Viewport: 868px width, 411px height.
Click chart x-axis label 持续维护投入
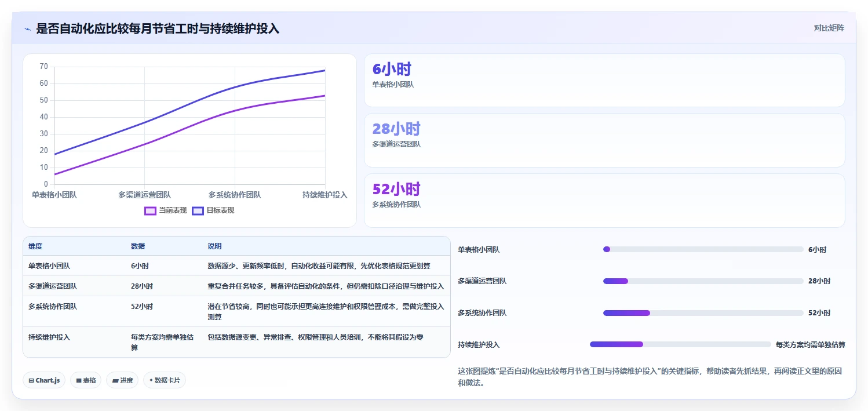point(324,195)
